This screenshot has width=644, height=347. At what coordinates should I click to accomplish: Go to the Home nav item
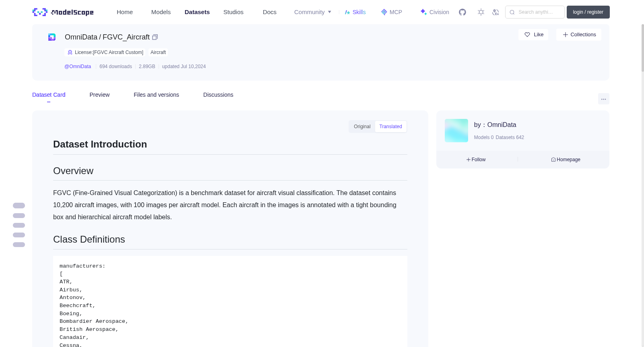pyautogui.click(x=125, y=12)
